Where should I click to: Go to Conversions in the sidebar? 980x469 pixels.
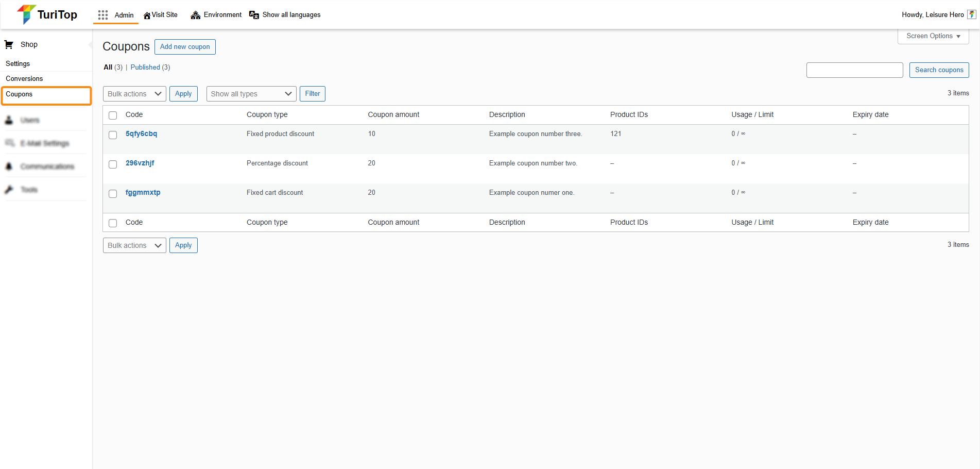click(x=24, y=79)
